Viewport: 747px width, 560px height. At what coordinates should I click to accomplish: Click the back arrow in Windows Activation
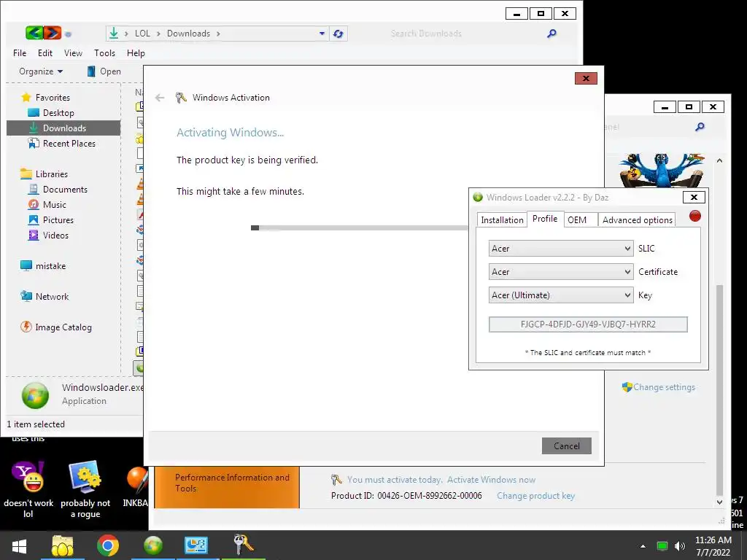pos(160,98)
